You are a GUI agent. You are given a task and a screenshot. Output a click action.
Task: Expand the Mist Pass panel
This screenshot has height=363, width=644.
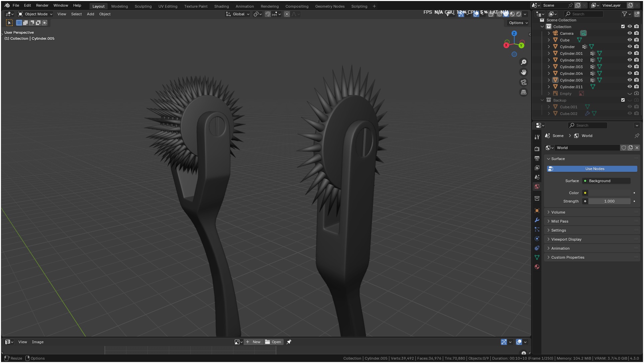point(559,221)
